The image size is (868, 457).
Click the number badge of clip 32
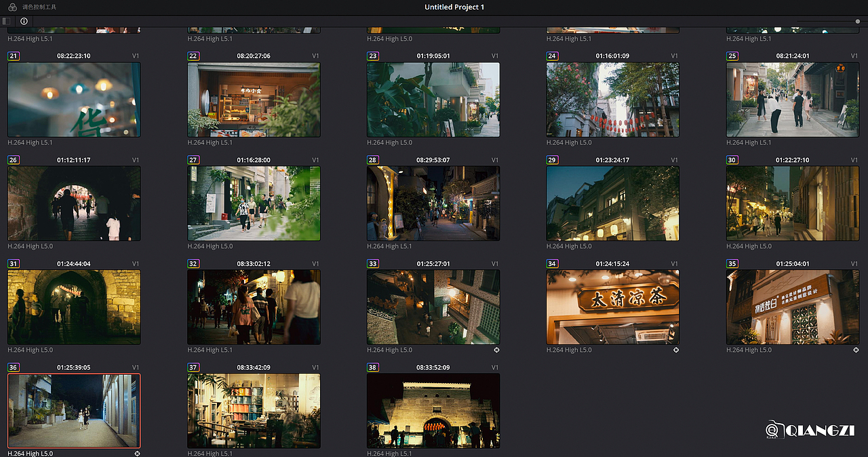click(x=193, y=264)
